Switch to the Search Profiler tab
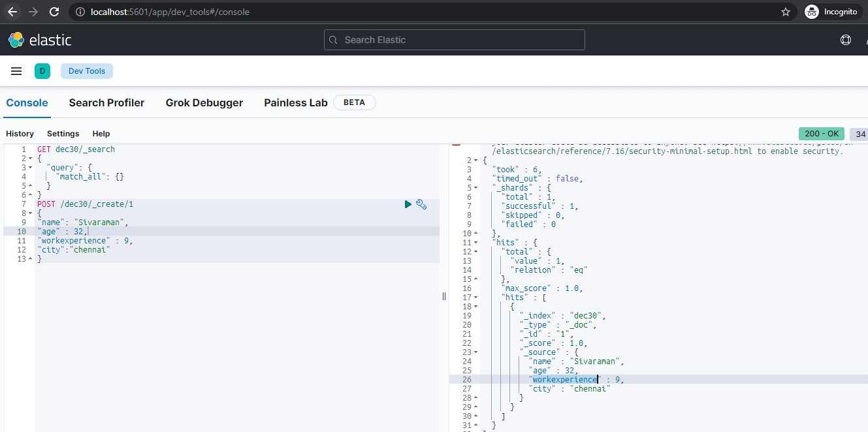868x432 pixels. [106, 102]
